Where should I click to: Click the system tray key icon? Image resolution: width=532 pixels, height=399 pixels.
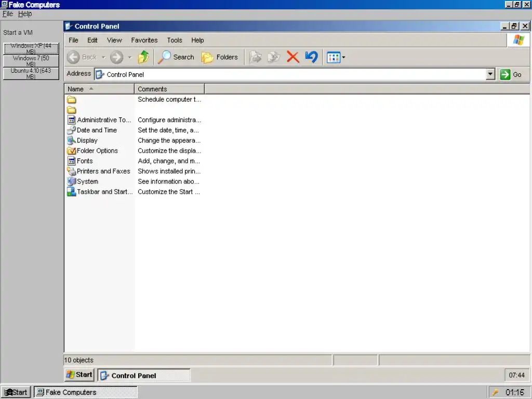496,393
